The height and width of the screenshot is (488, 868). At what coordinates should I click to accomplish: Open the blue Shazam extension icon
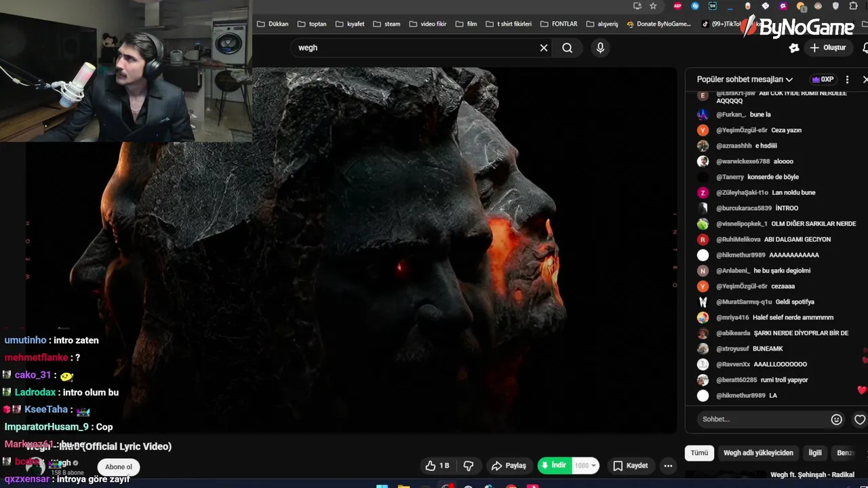[x=695, y=6]
